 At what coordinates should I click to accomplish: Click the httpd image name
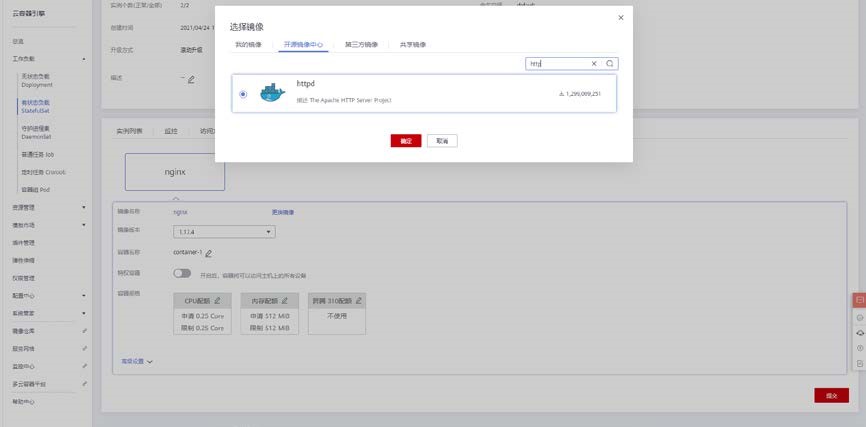(x=305, y=83)
